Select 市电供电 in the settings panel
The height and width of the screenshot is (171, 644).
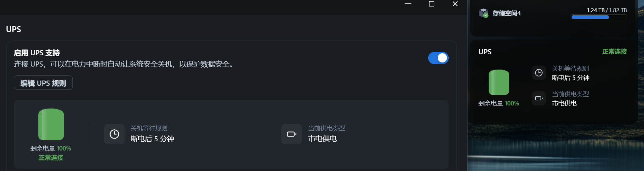[x=322, y=139]
